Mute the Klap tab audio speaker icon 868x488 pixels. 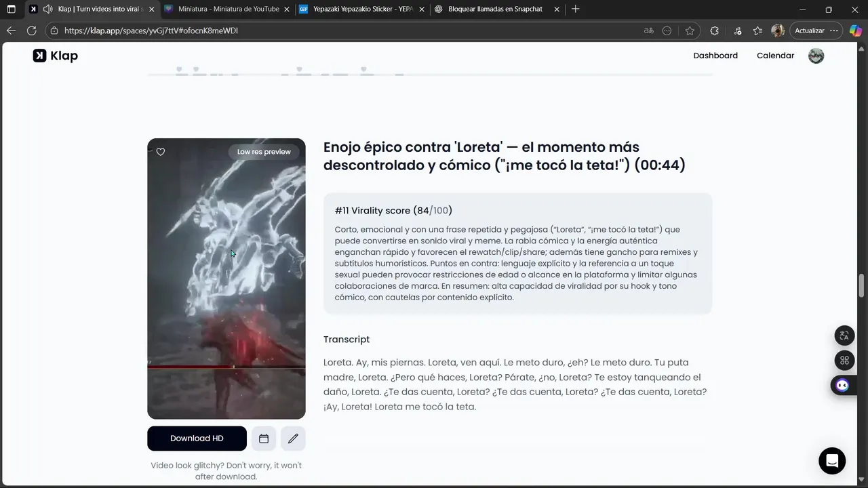[48, 9]
